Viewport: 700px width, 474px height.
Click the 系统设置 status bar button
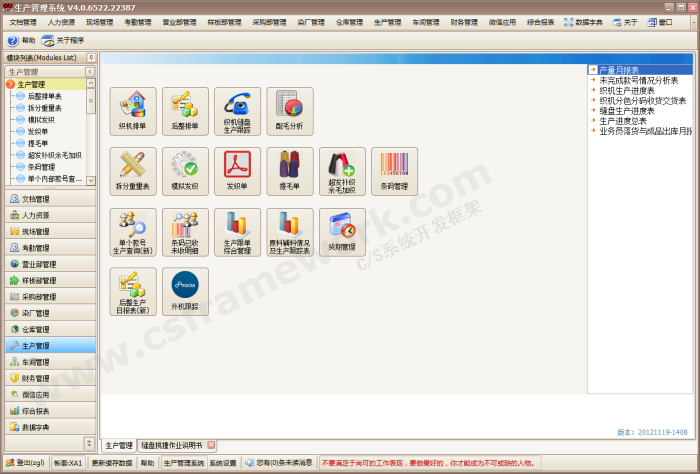pos(224,463)
